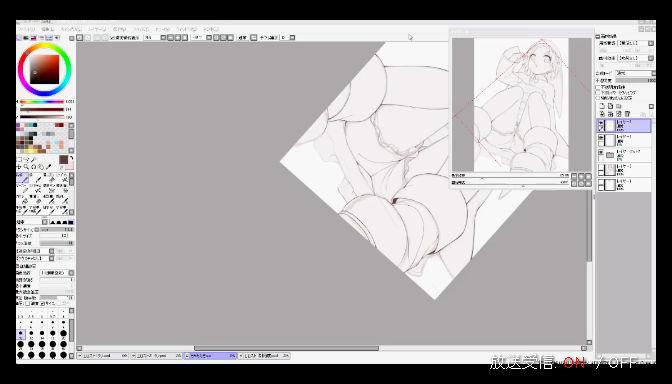
Task: Switch to the second canvas file tab
Action: (157, 356)
